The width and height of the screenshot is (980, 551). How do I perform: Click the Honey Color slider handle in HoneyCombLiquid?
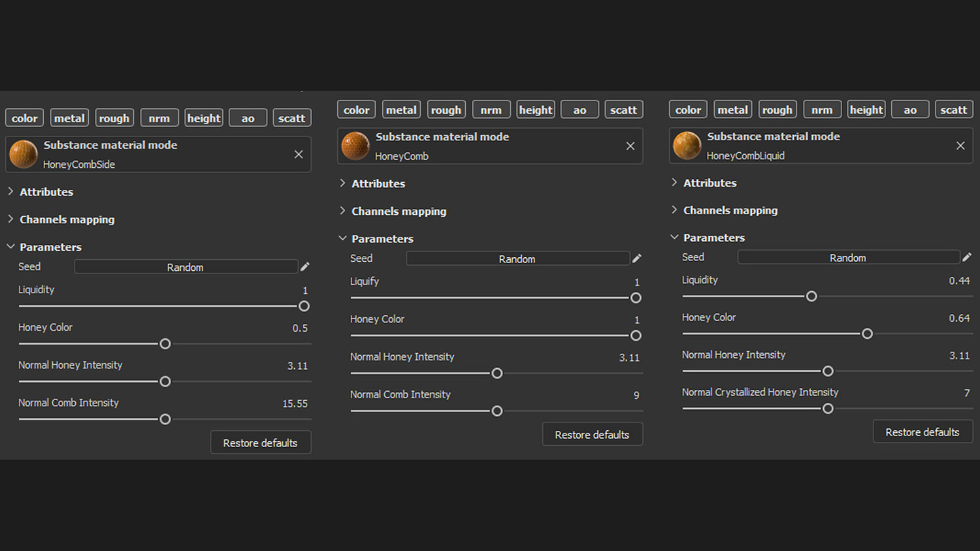pyautogui.click(x=867, y=334)
